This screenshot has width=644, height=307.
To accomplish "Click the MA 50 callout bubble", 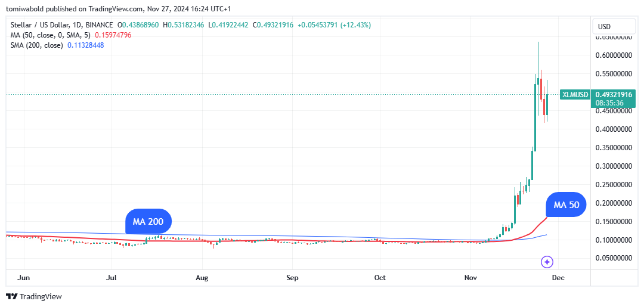I will pos(567,204).
